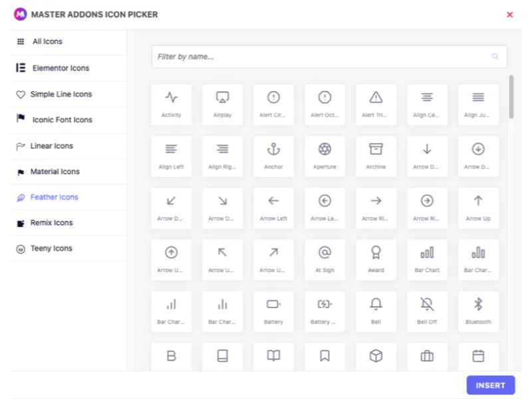Select the Align Left icon
This screenshot has width=532, height=399.
tap(172, 156)
